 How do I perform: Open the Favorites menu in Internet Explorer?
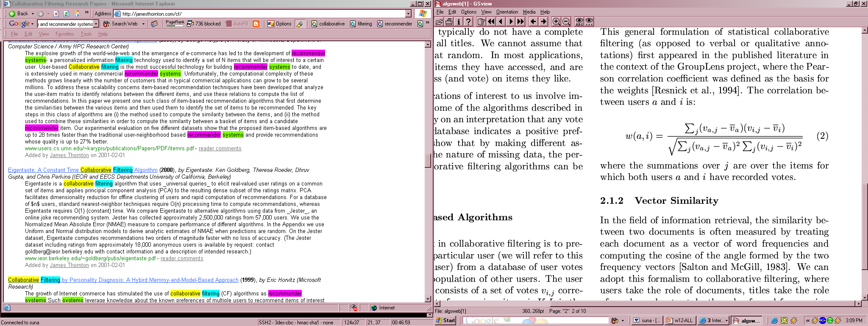(x=64, y=34)
